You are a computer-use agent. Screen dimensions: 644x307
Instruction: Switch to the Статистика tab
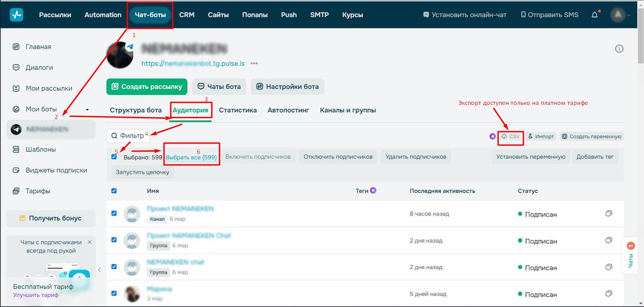point(238,110)
